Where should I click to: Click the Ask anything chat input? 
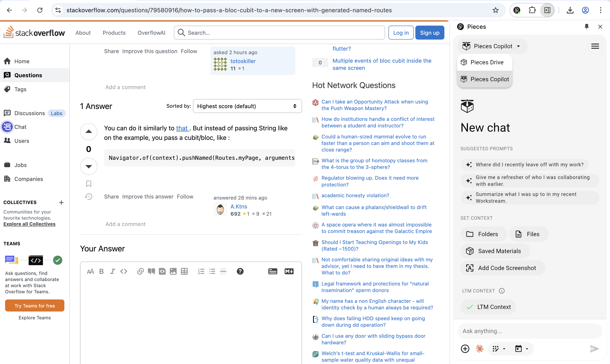coord(530,331)
